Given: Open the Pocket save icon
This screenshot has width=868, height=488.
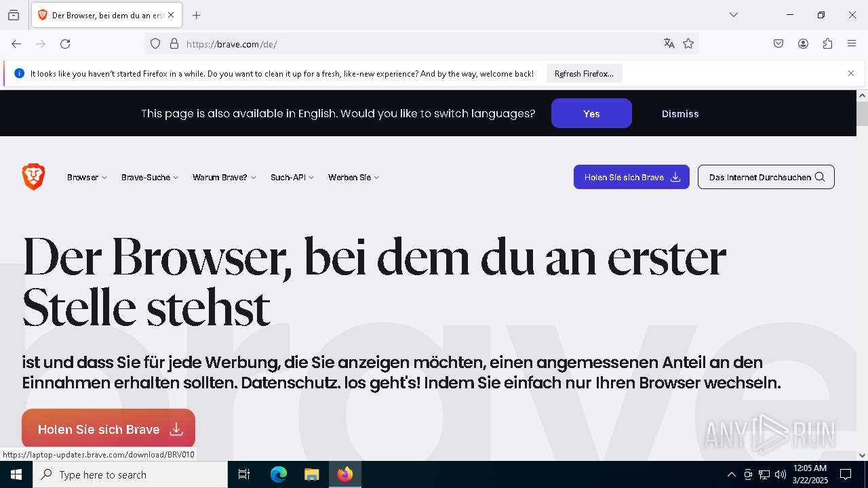Looking at the screenshot, I should click(x=778, y=44).
